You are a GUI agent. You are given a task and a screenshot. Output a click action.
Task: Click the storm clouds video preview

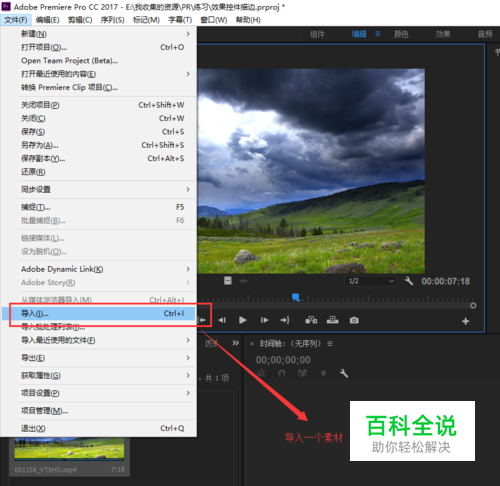click(x=311, y=171)
